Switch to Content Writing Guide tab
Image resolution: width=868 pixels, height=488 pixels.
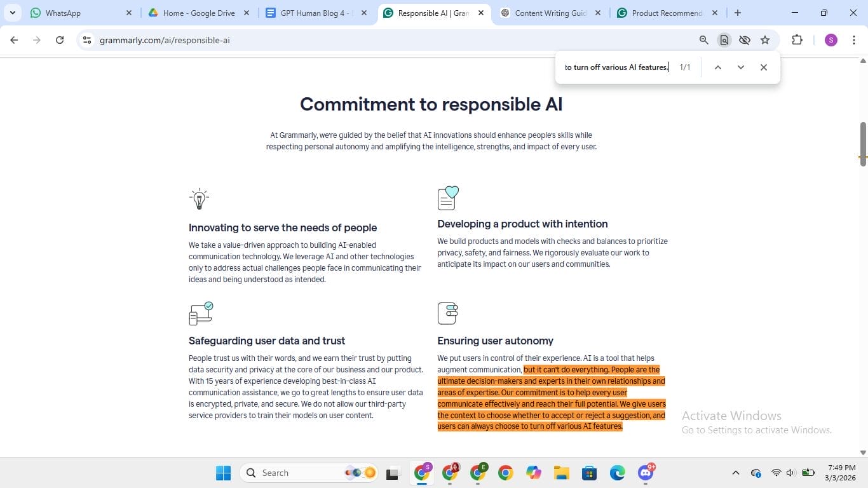(550, 13)
